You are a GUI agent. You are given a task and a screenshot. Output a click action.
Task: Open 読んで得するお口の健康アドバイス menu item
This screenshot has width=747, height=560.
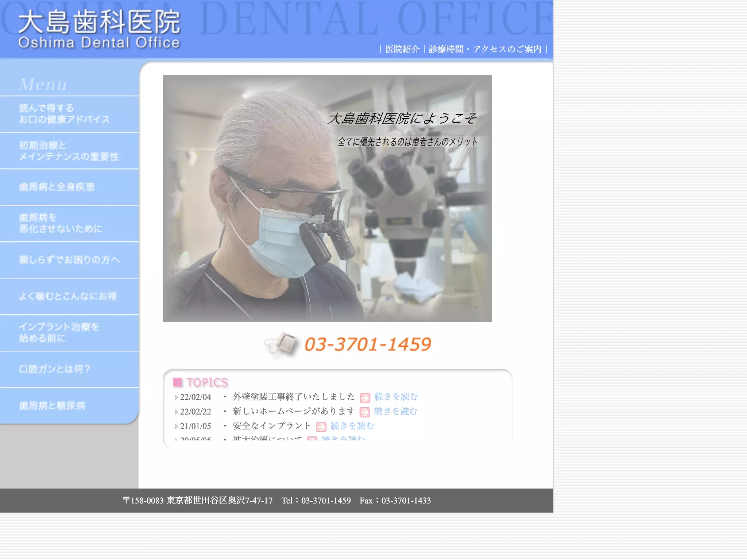click(x=69, y=114)
